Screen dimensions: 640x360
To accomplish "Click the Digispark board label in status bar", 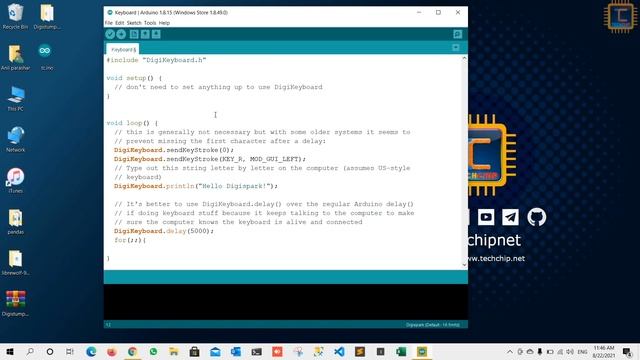I will 433,325.
